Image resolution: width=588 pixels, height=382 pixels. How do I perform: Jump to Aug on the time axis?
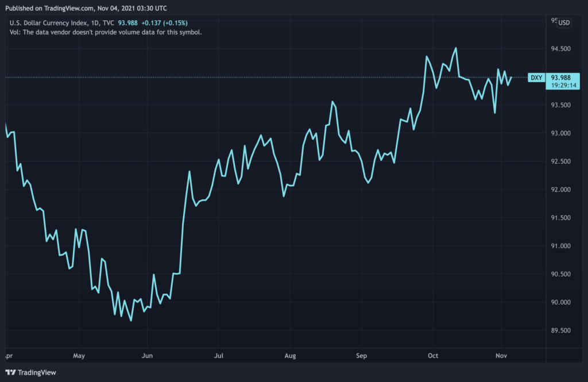pos(290,356)
